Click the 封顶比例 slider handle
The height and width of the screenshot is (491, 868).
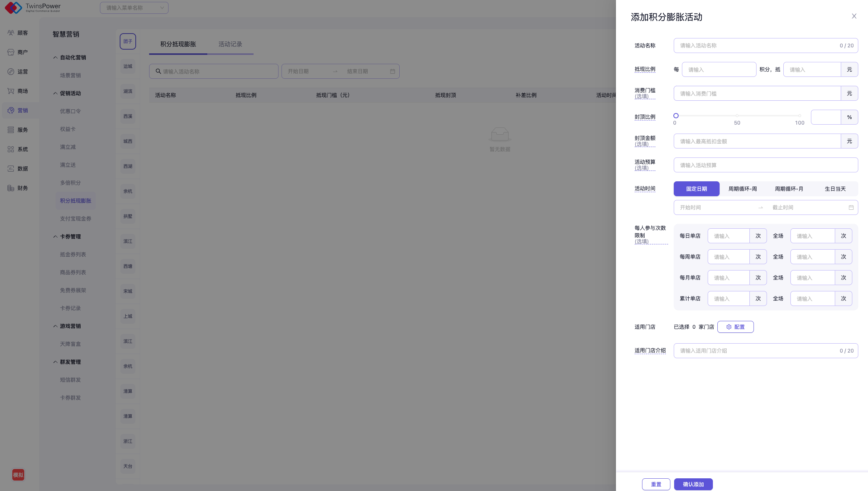click(676, 116)
